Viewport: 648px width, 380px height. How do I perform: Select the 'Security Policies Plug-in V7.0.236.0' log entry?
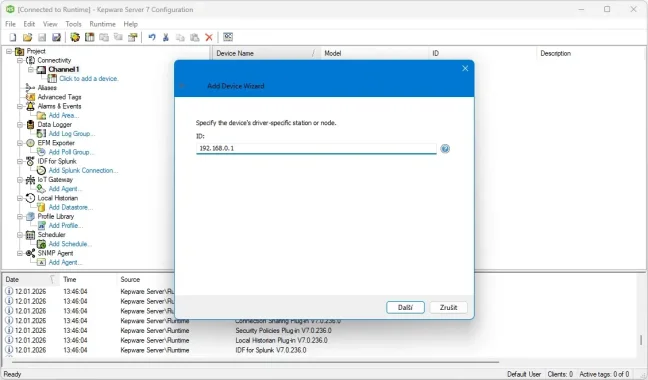click(283, 330)
